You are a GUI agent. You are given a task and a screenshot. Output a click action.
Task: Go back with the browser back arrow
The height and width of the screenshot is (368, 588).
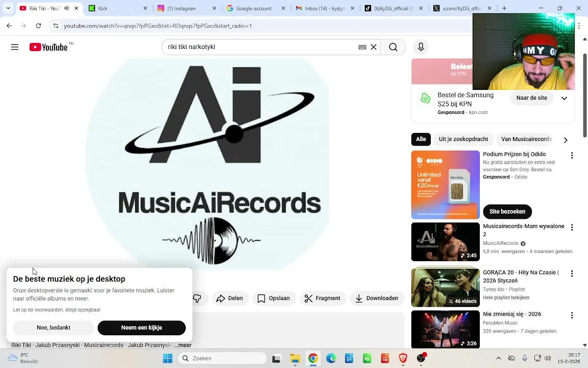pos(9,26)
